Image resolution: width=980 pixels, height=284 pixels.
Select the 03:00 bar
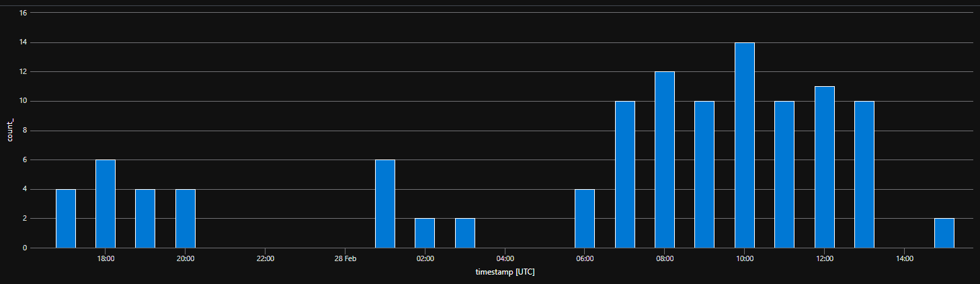pyautogui.click(x=465, y=233)
